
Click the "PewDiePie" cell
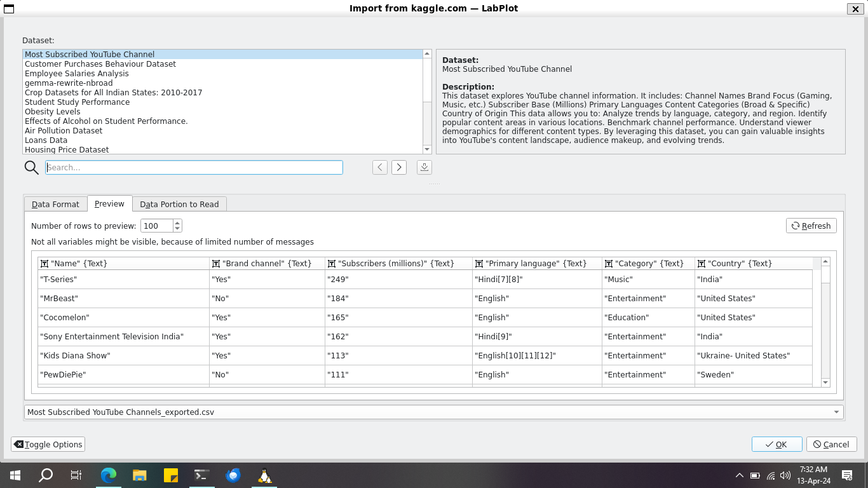123,374
